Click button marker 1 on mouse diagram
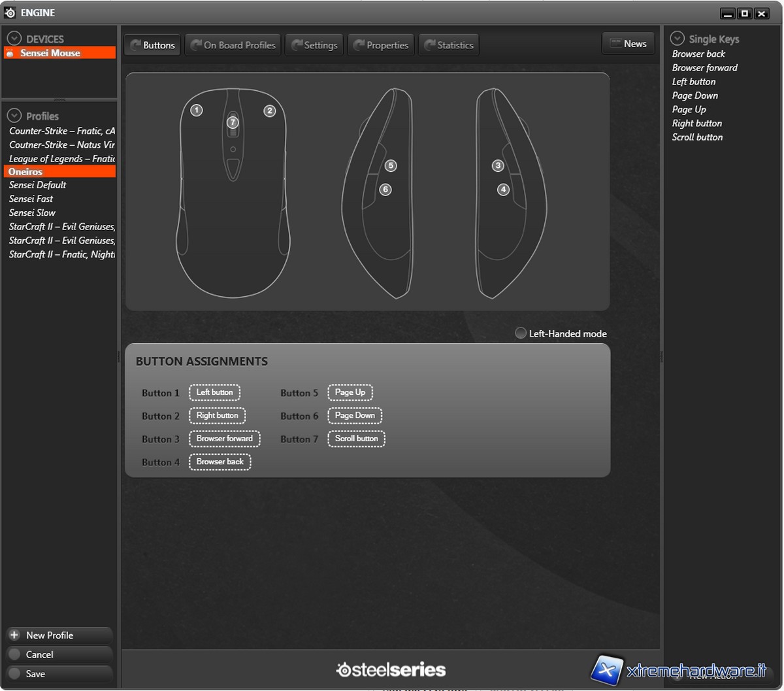Image resolution: width=784 pixels, height=691 pixels. [x=197, y=110]
